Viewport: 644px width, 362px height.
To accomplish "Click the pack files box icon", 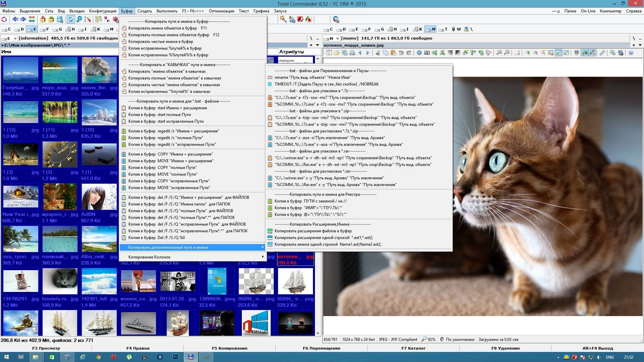I will point(43,19).
